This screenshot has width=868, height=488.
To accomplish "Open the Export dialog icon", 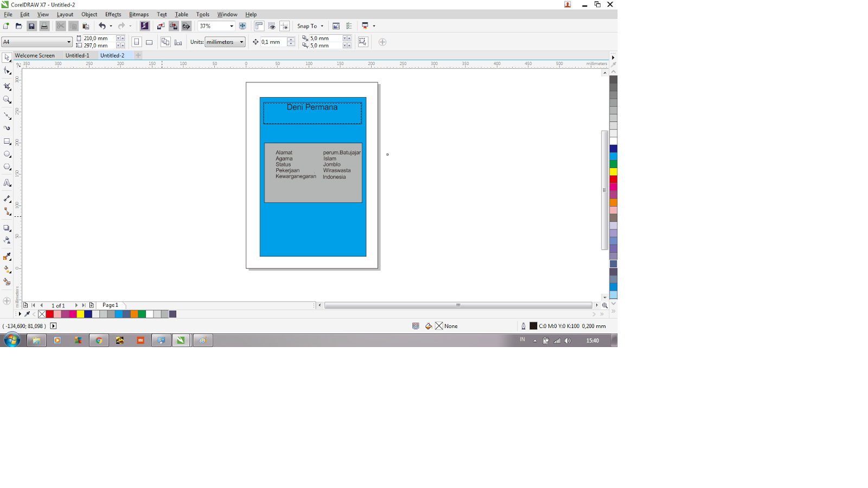I will pos(174,25).
